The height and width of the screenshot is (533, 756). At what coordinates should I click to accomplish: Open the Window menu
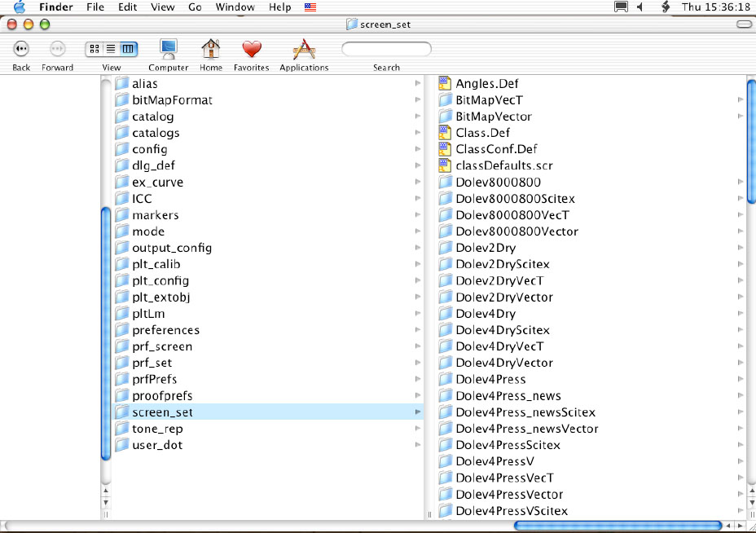[x=235, y=7]
